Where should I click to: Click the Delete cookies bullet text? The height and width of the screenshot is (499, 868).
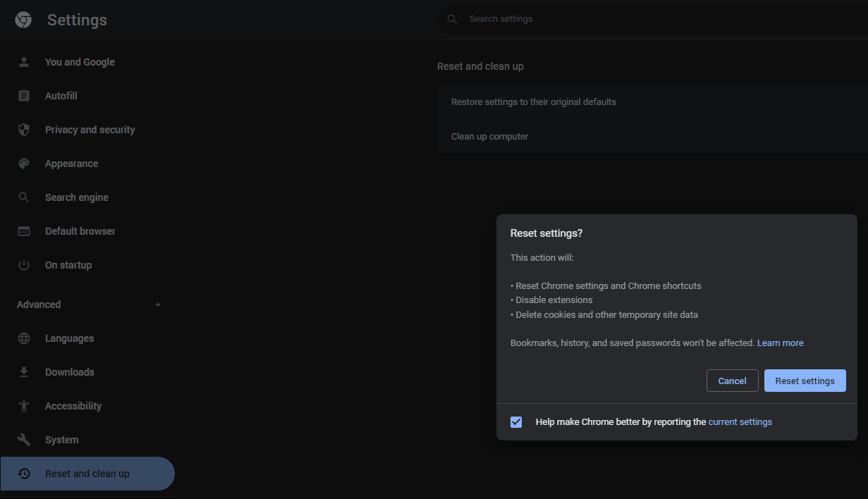(x=604, y=315)
